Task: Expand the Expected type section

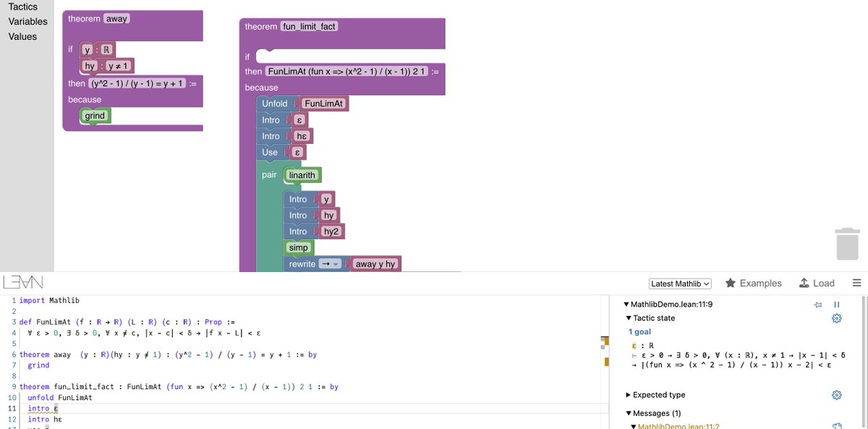Action: [x=628, y=395]
